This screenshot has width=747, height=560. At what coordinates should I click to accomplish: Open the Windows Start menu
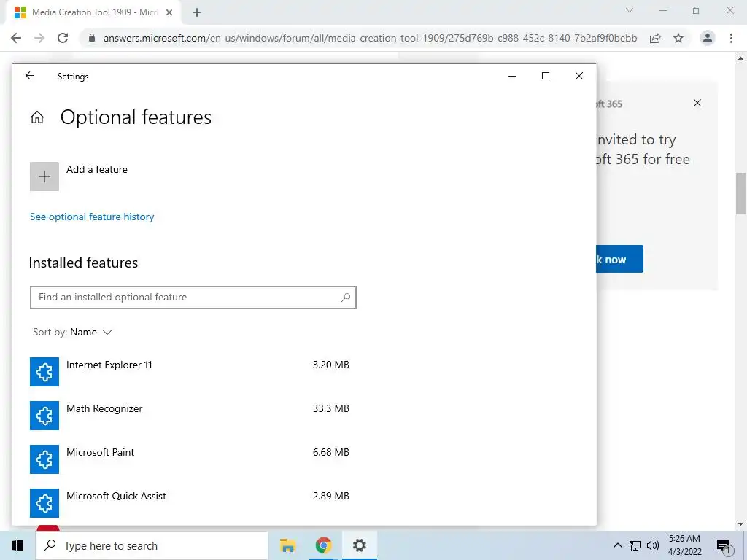pos(18,545)
